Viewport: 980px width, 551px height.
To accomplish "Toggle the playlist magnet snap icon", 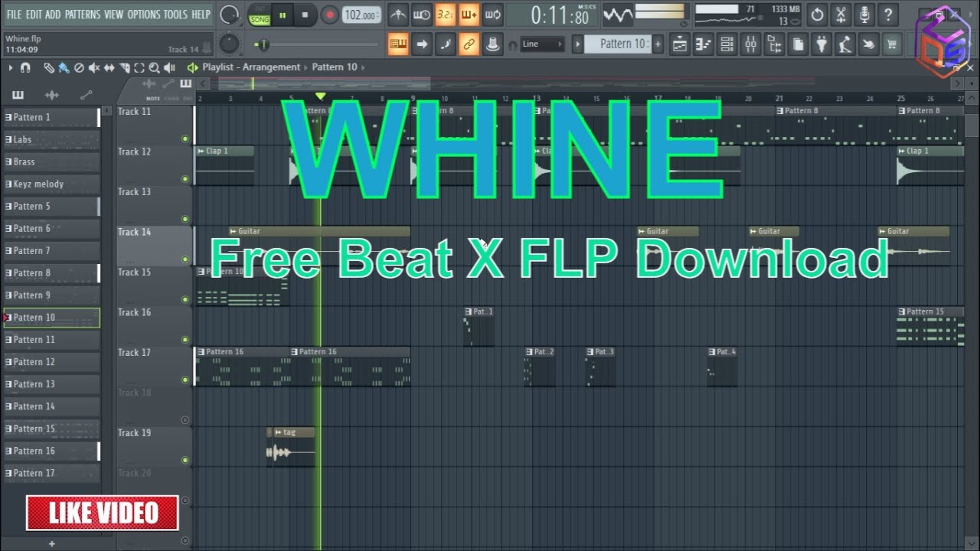I will tap(25, 67).
